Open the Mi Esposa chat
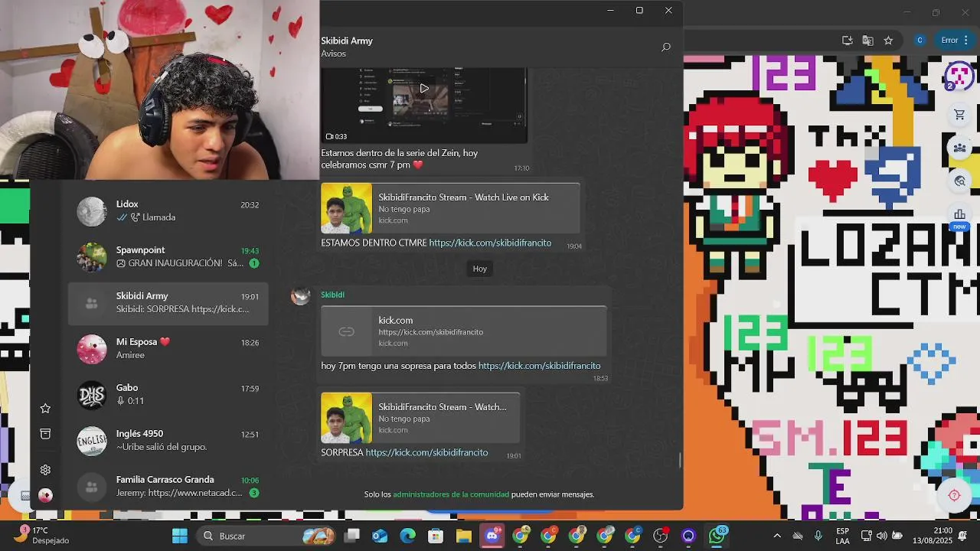This screenshot has height=551, width=980. (168, 349)
